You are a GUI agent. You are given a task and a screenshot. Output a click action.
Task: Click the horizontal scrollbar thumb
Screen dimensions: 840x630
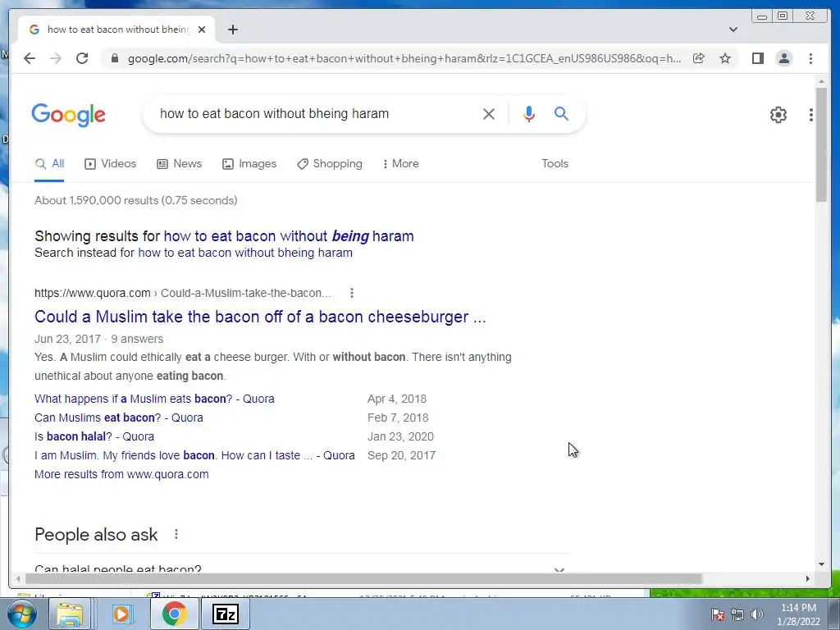(363, 578)
